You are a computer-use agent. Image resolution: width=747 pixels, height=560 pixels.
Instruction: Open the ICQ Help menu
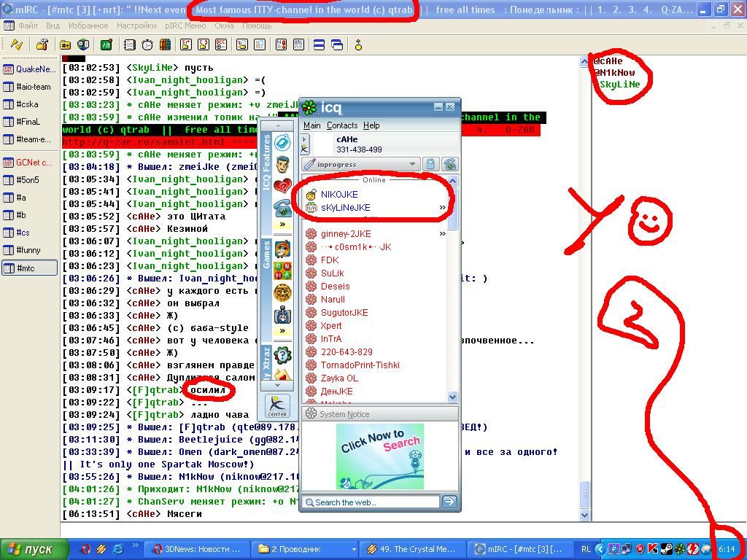point(371,125)
